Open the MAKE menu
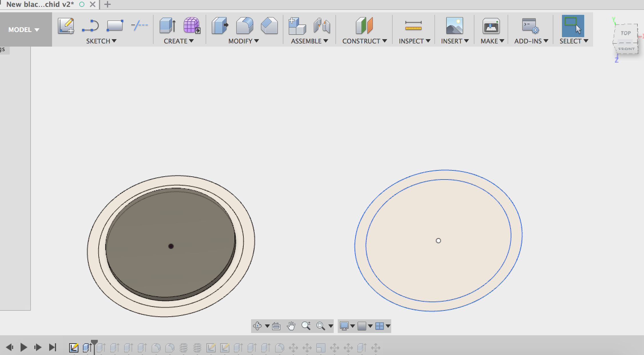The height and width of the screenshot is (355, 644). tap(492, 41)
